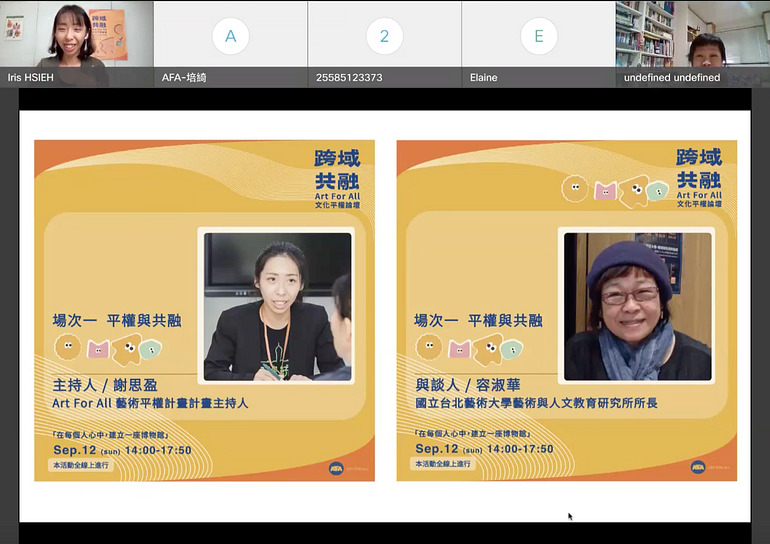
Task: Click the 'AFA-培綺' name label
Action: (184, 78)
